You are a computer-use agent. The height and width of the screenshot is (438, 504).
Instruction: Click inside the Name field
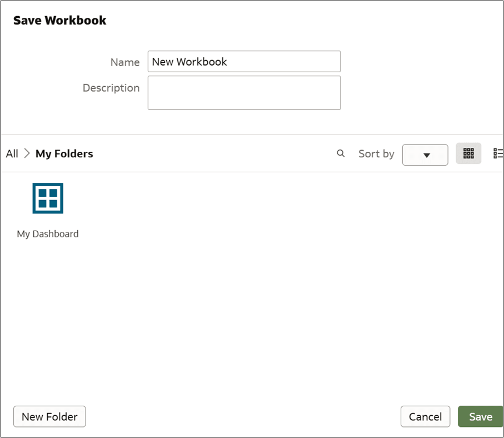click(244, 61)
